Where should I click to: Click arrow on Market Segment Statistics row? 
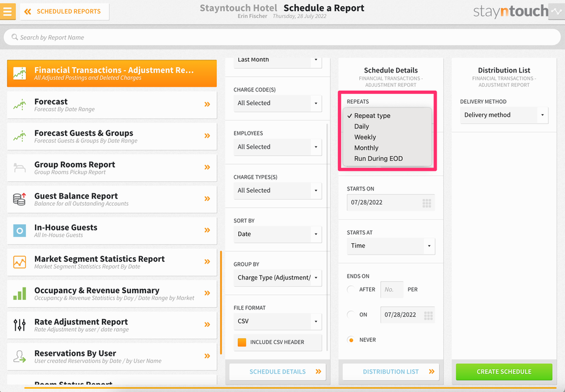[207, 262]
